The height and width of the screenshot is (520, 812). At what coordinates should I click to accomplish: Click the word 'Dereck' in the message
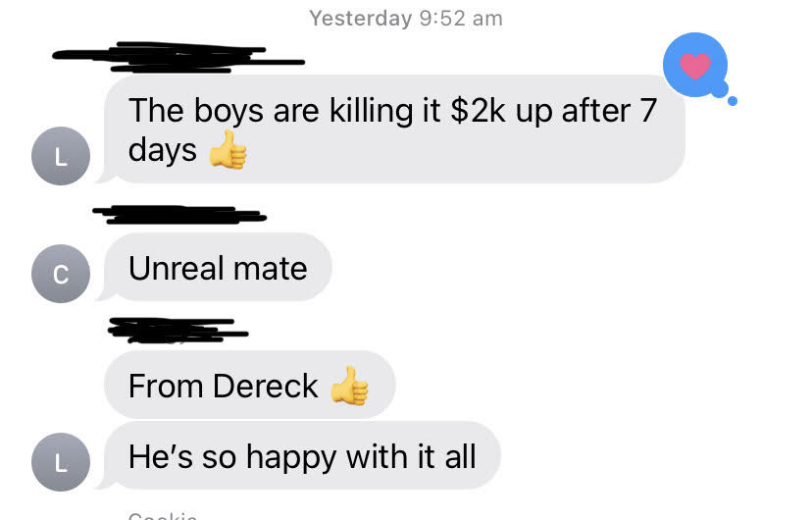point(266,386)
